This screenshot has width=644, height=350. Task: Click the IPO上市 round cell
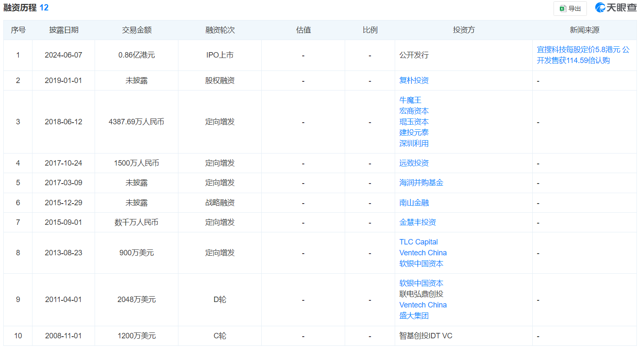220,55
